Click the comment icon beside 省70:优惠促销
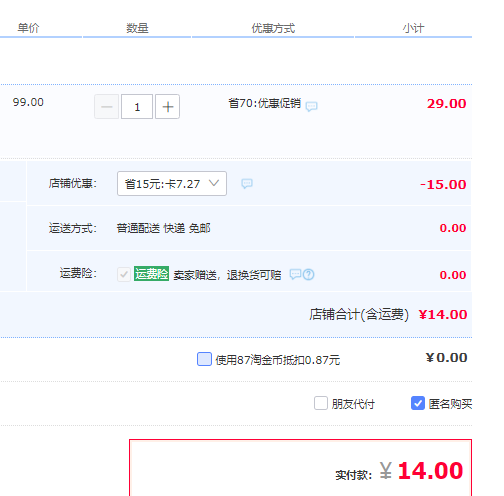Image resolution: width=504 pixels, height=496 pixels. (311, 106)
